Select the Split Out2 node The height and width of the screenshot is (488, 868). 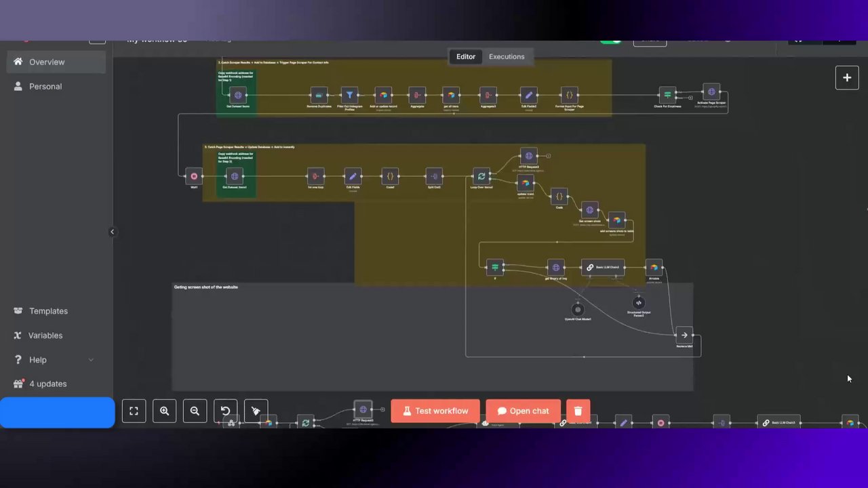click(434, 176)
